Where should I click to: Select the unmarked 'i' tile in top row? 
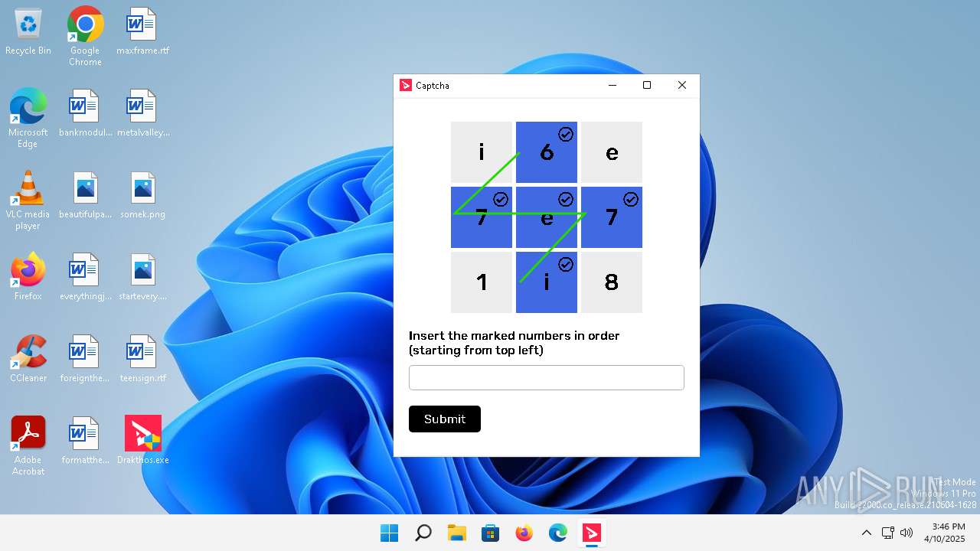click(482, 152)
